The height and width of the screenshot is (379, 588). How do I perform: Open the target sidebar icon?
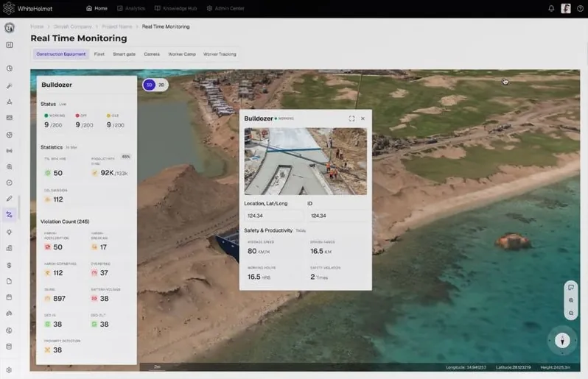point(10,166)
